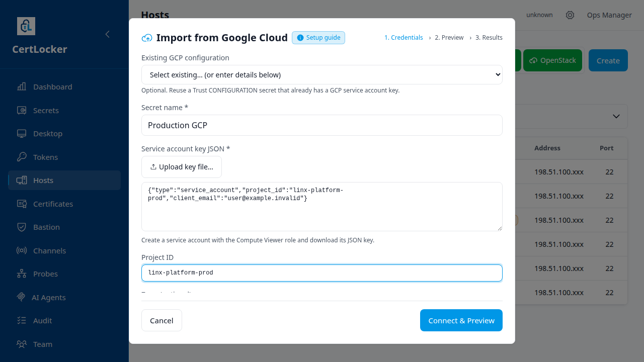Go to the 3. Results step
This screenshot has width=644, height=362.
489,38
